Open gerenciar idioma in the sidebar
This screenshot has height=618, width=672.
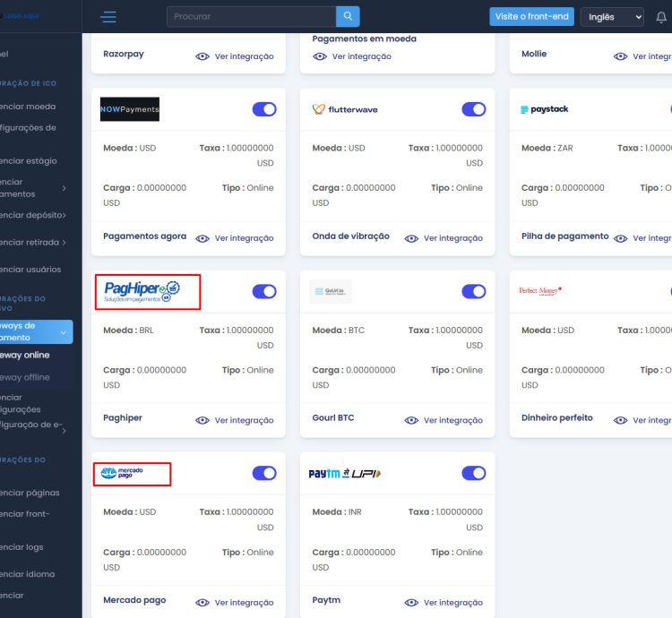28,574
